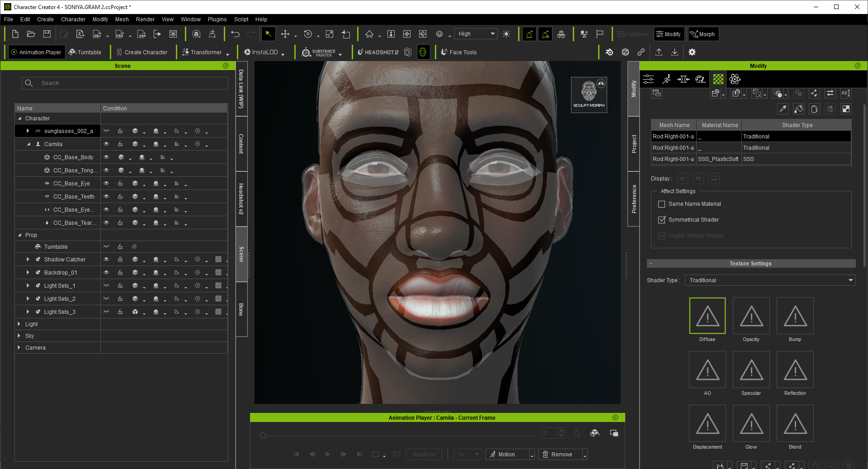Image resolution: width=868 pixels, height=469 pixels.
Task: Open the atom Physics tab icon
Action: pos(735,79)
